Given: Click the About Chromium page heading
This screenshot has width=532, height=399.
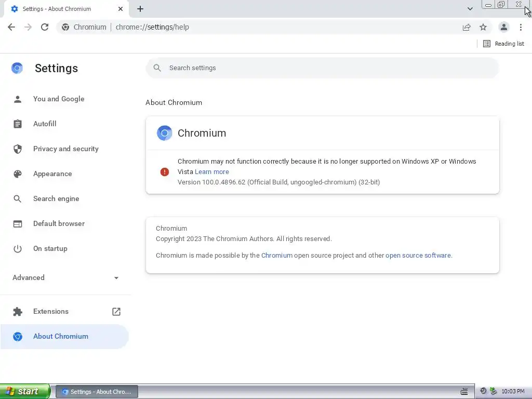Looking at the screenshot, I should click(x=174, y=102).
